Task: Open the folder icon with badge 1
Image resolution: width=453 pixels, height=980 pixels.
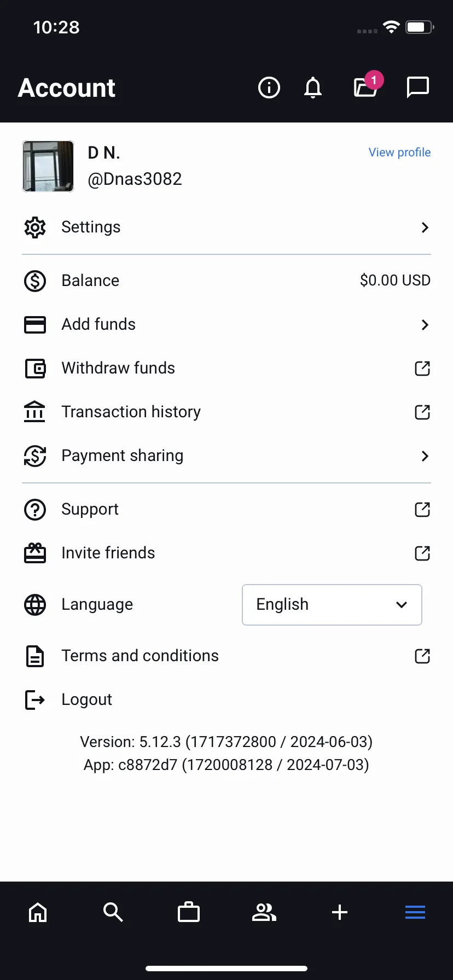Action: pos(367,85)
